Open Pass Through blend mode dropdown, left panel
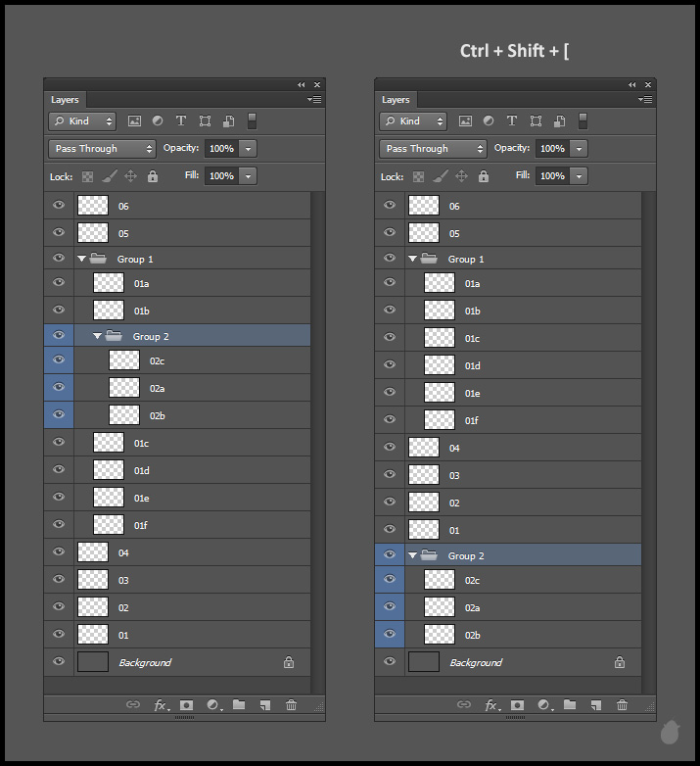700x766 pixels. click(103, 149)
